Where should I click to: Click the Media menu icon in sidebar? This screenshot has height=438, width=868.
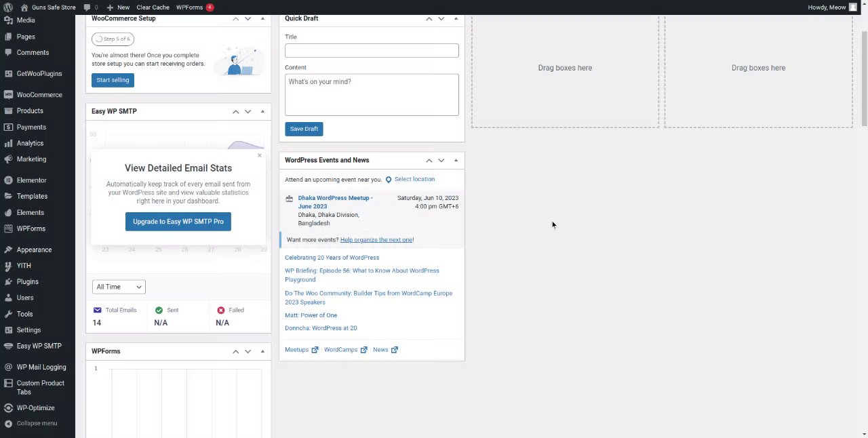8,20
